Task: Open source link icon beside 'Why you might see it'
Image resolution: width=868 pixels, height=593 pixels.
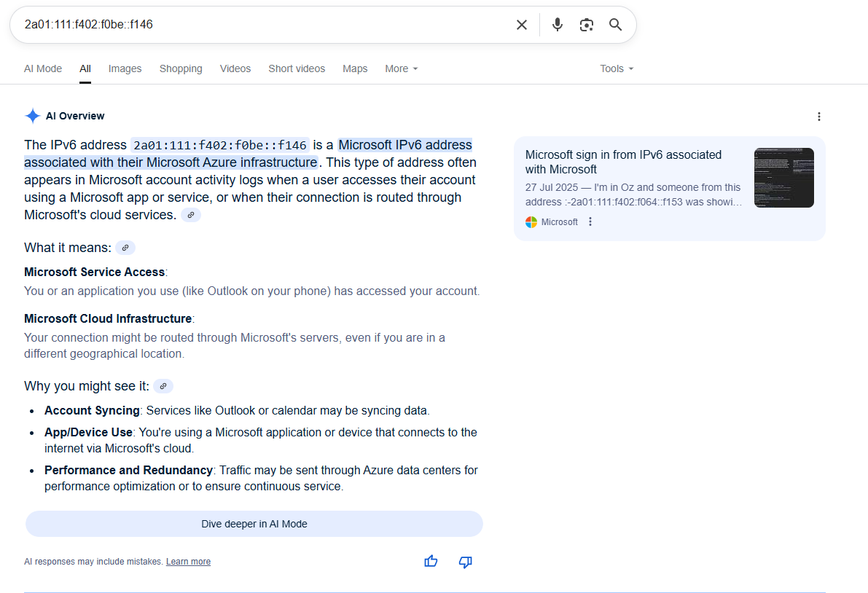Action: point(163,386)
